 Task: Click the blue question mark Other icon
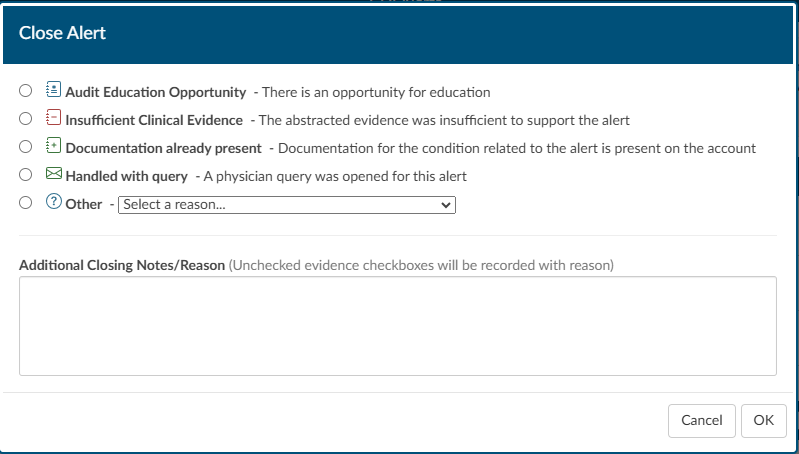click(x=54, y=201)
